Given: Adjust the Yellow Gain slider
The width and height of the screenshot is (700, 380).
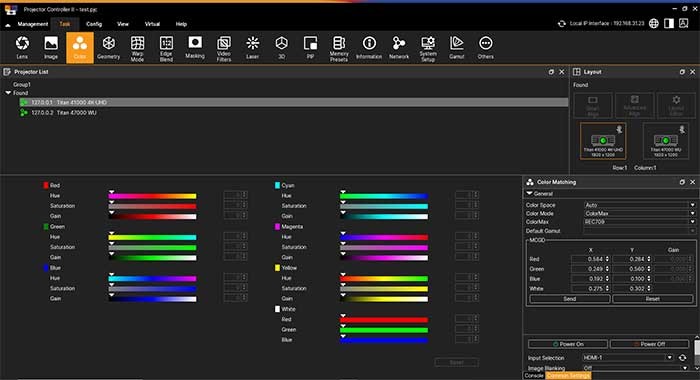Looking at the screenshot, I should pyautogui.click(x=384, y=299).
